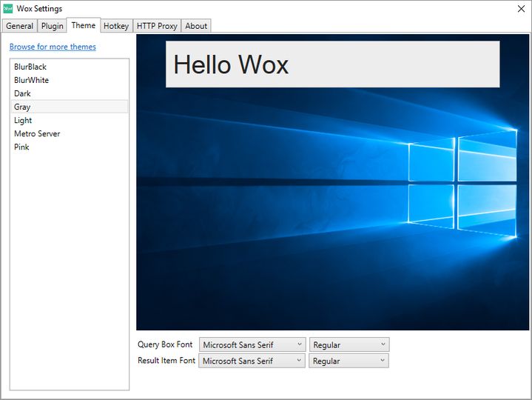The width and height of the screenshot is (532, 400).
Task: Apply the Dark theme
Action: (70, 93)
